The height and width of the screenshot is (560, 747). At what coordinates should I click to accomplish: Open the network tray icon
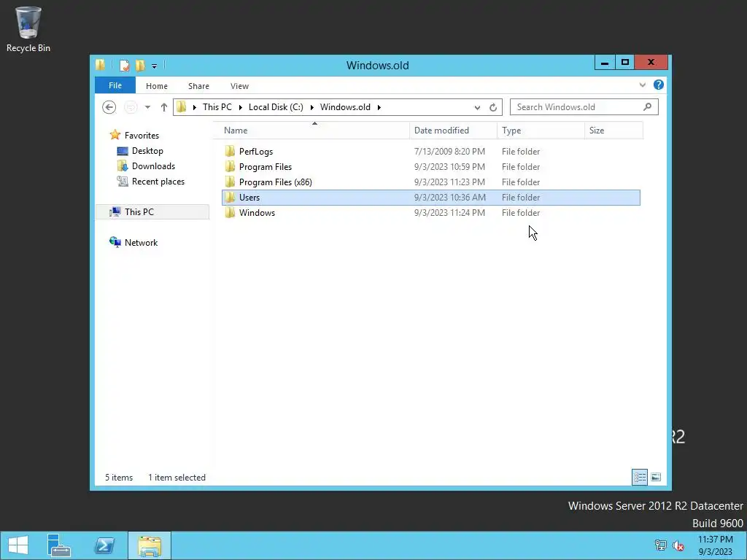click(660, 545)
